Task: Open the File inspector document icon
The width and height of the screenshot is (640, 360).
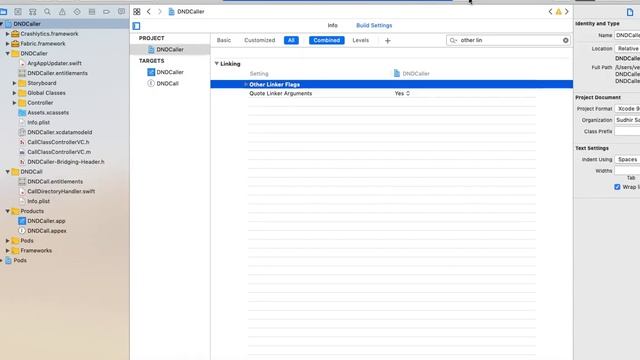Action: click(x=630, y=12)
